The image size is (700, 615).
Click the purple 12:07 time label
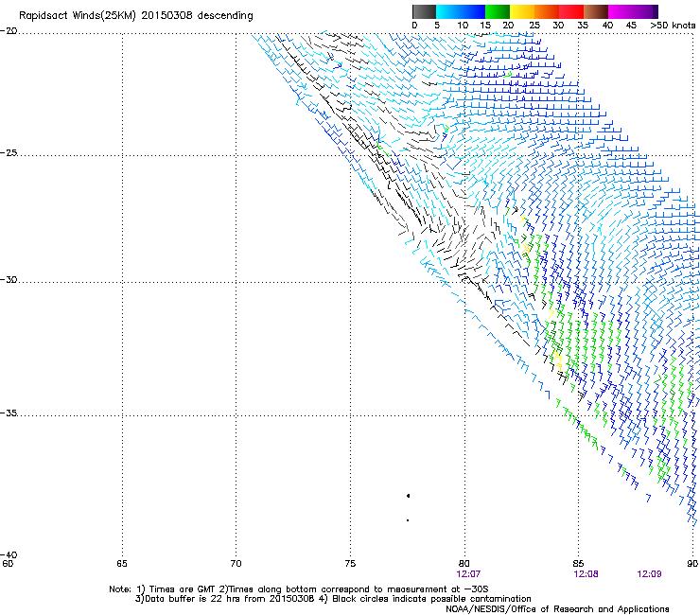click(x=468, y=574)
